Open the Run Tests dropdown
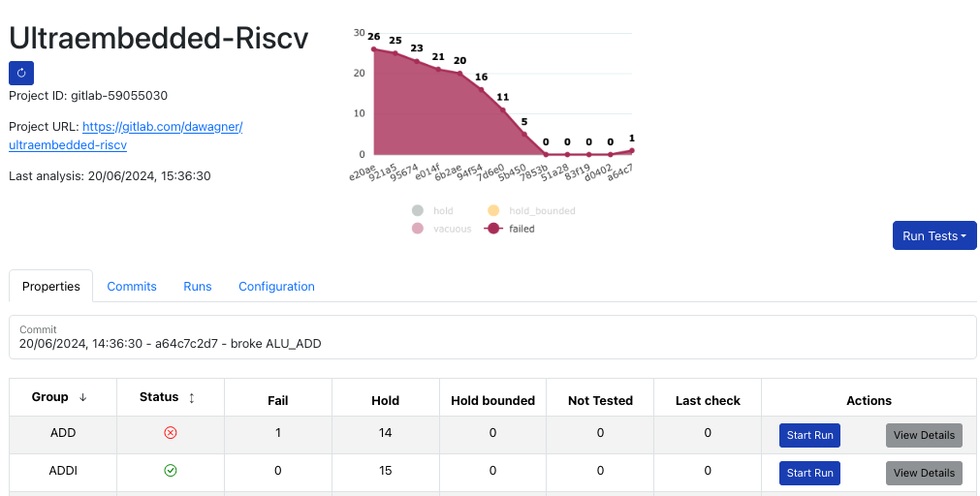Viewport: 980px width, 496px height. tap(933, 235)
